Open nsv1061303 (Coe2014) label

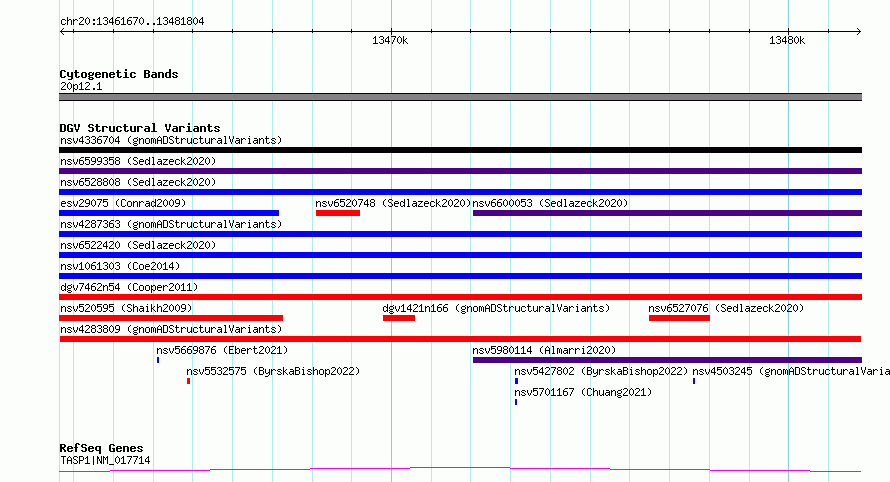120,266
